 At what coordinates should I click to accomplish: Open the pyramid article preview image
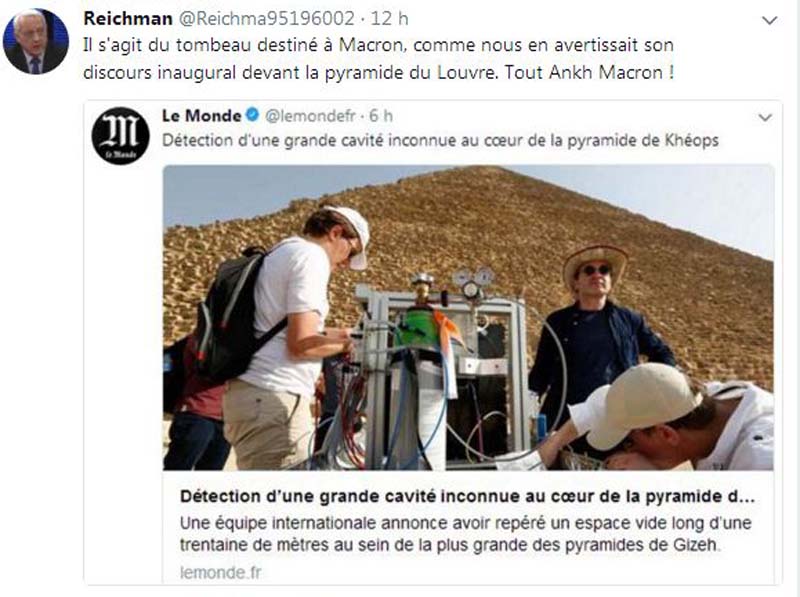pyautogui.click(x=468, y=317)
